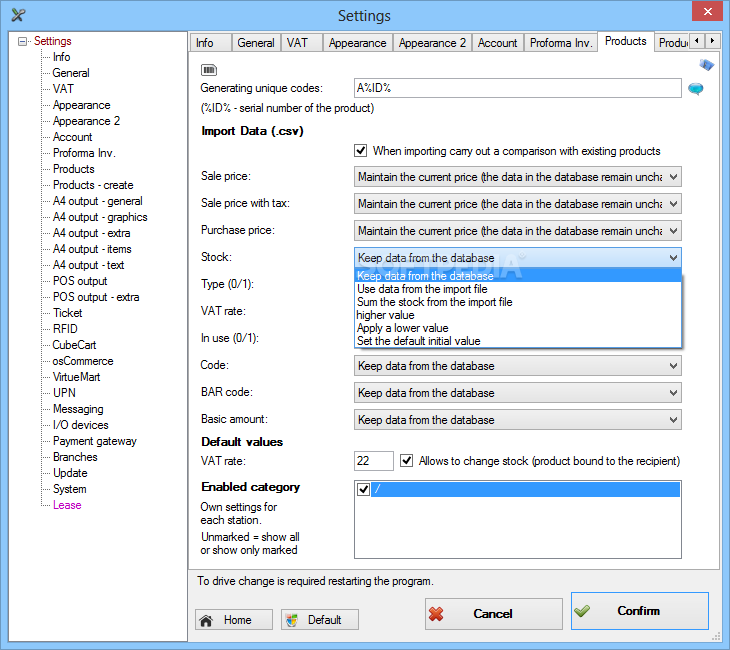Open the Purchase price dropdown

click(x=518, y=231)
